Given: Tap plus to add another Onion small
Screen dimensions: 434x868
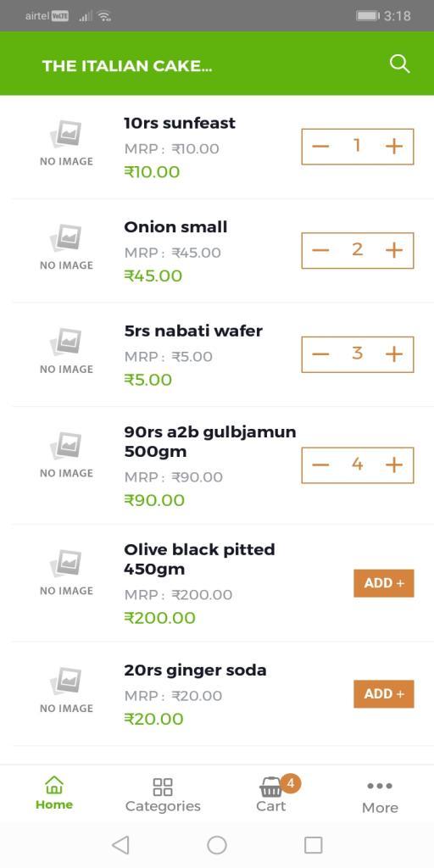Looking at the screenshot, I should coord(393,251).
